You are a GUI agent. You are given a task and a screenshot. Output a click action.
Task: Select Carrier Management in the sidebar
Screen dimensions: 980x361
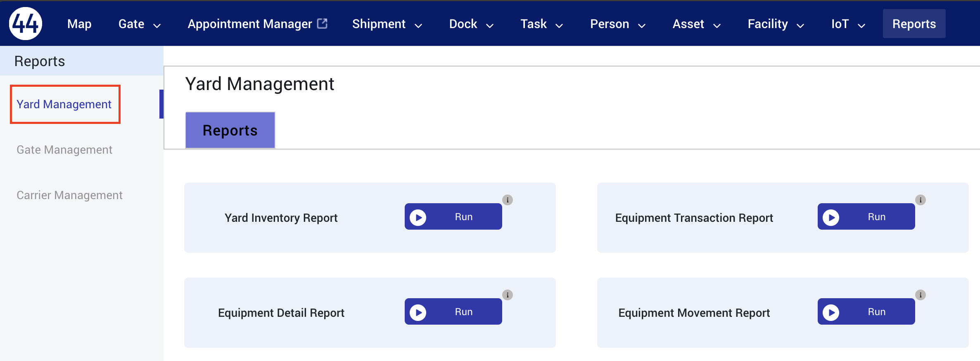[69, 195]
